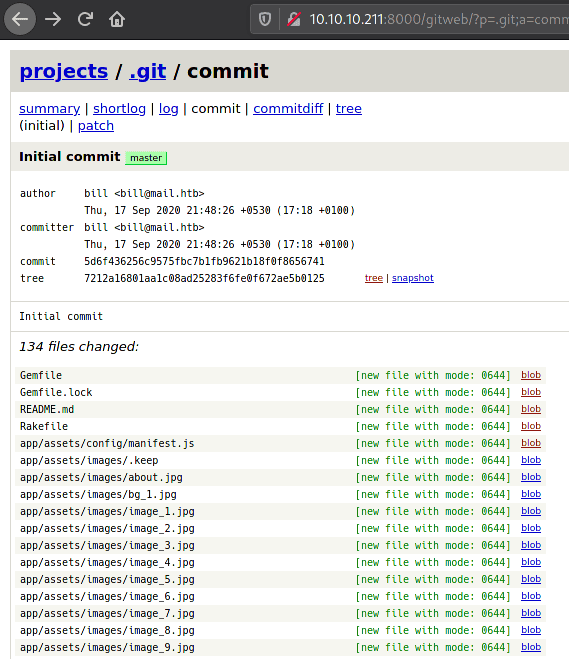
Task: Open blob link for image_7.jpg
Action: (x=531, y=613)
